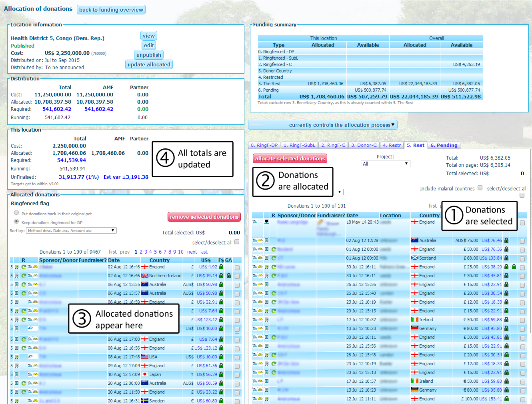Switch to the 6. Pending tab

[x=444, y=145]
